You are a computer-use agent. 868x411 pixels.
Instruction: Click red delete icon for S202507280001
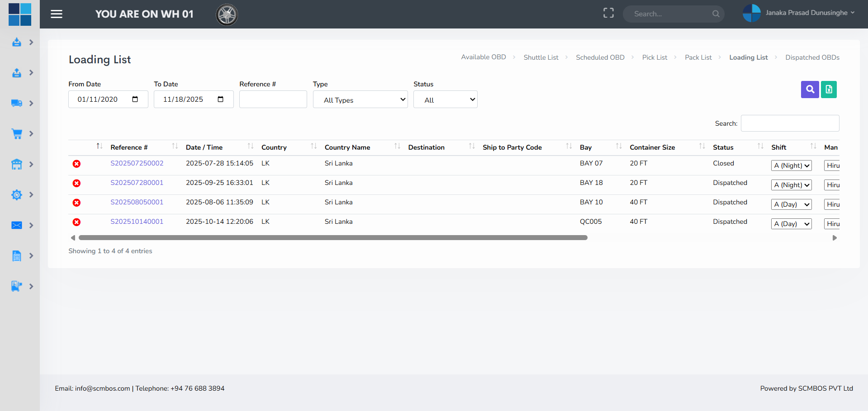click(x=77, y=183)
